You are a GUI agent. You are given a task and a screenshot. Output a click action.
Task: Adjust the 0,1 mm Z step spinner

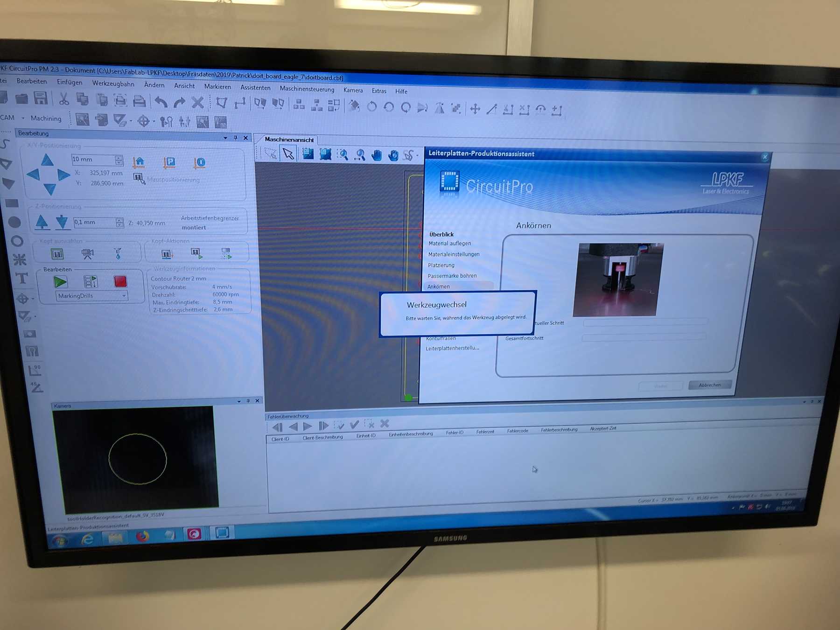tap(119, 223)
